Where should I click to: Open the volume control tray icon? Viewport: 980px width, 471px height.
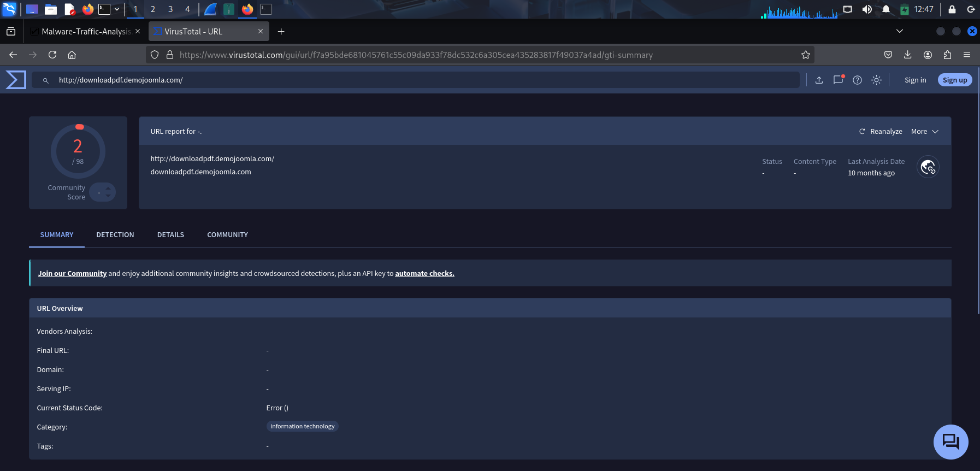click(867, 9)
